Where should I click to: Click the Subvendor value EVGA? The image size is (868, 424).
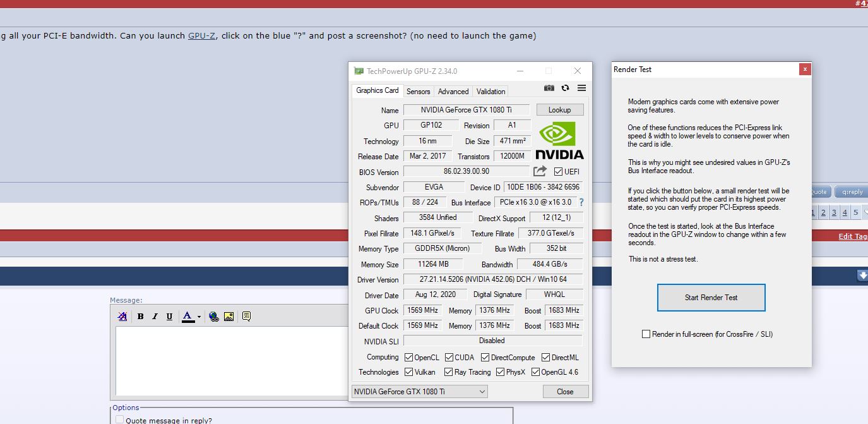pos(434,187)
